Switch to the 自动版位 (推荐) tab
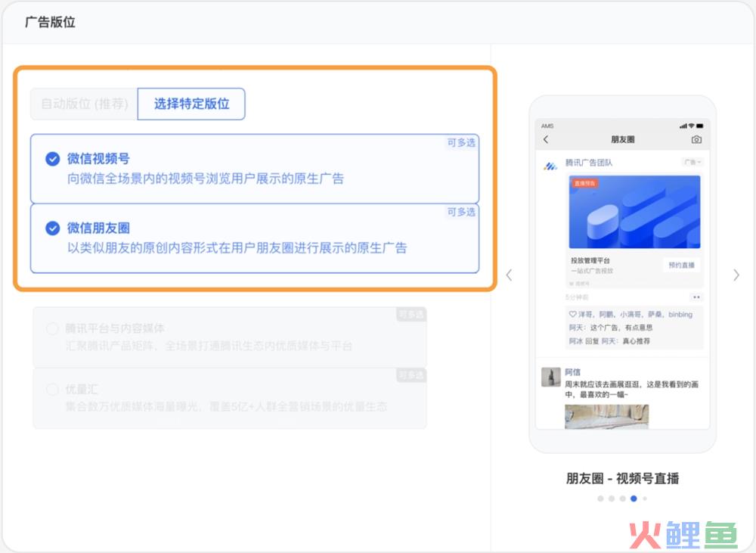 coord(84,104)
